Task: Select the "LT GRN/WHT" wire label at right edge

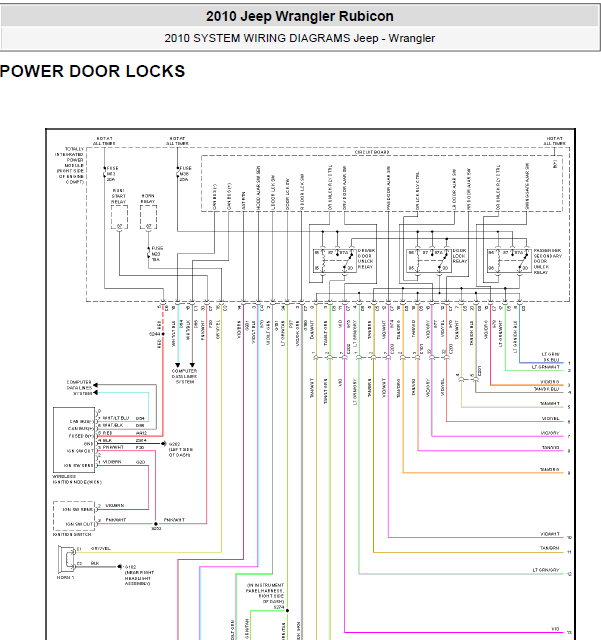Action: 545,367
